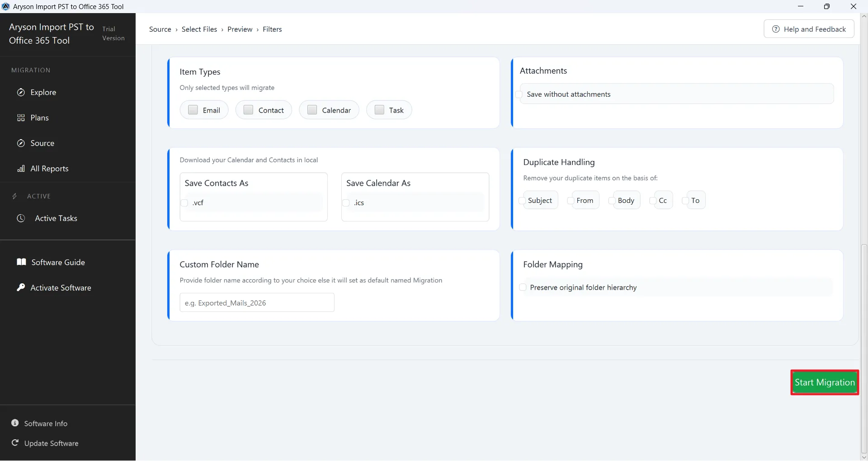Select Update Software
Image resolution: width=868 pixels, height=461 pixels.
pos(51,443)
